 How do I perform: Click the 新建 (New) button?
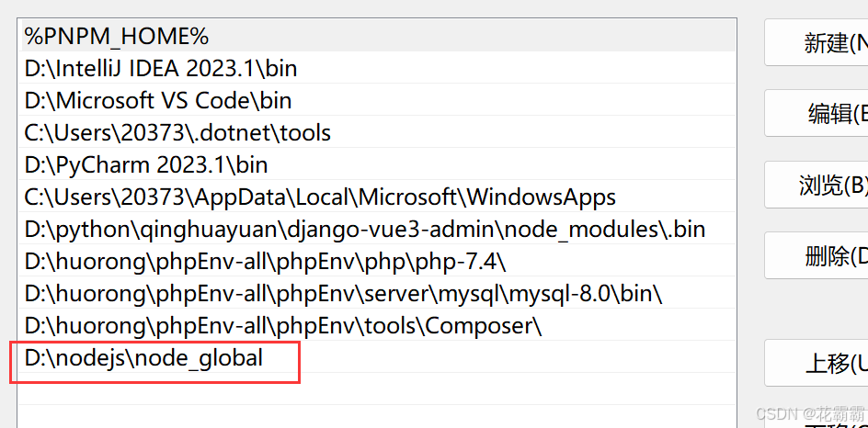click(817, 42)
